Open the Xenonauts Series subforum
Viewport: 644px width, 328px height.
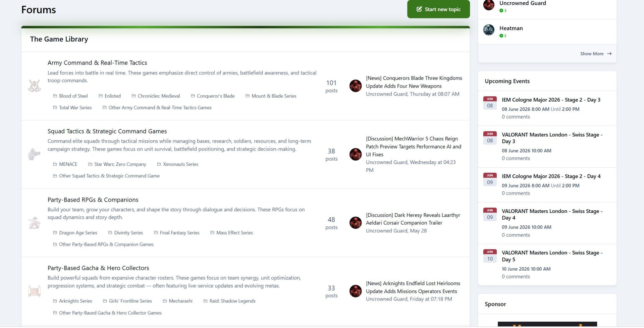click(x=178, y=164)
